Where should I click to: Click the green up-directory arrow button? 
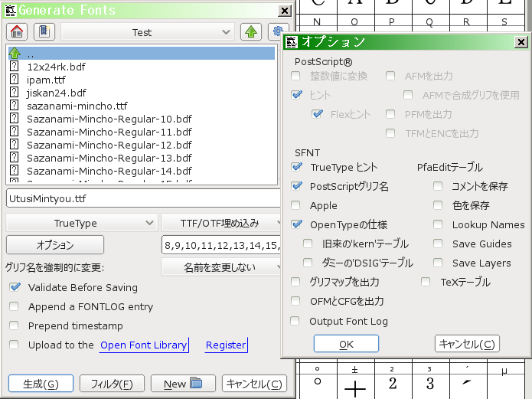(251, 32)
